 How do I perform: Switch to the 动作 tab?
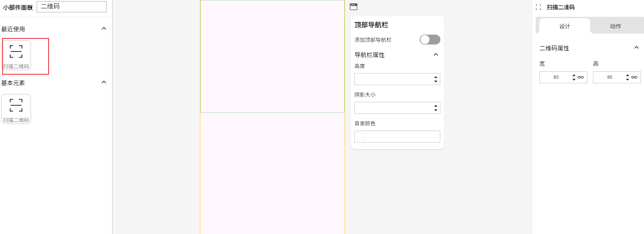[616, 26]
